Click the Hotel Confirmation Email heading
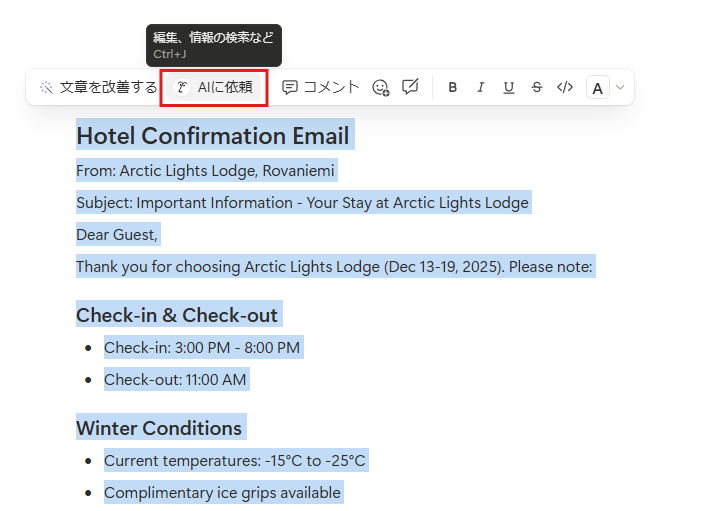The height and width of the screenshot is (511, 701). pos(213,136)
